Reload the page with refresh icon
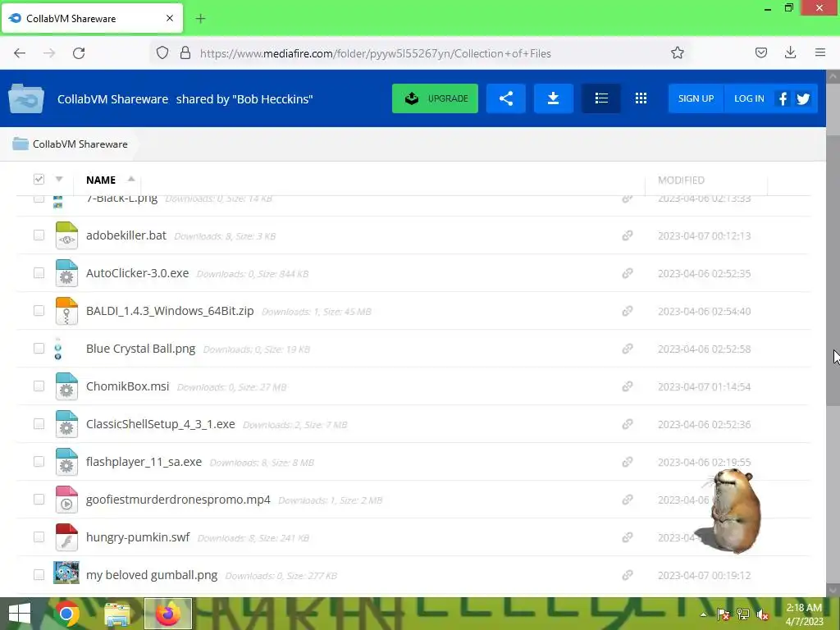Screen dimensions: 840x630 [x=79, y=53]
